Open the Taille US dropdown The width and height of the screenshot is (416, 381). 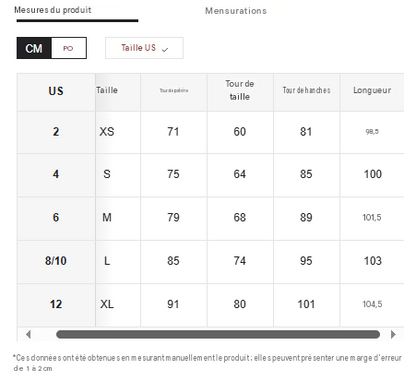coord(144,48)
